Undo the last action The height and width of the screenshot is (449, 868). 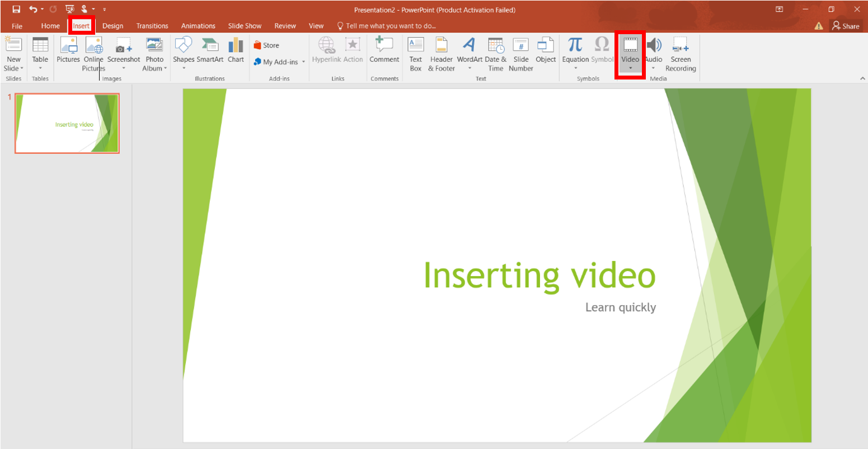(33, 10)
